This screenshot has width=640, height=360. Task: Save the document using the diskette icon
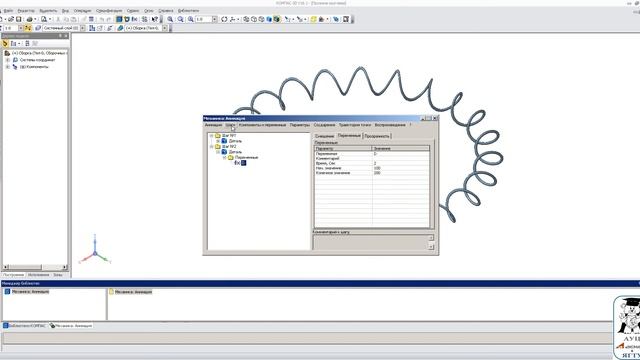tap(19, 19)
